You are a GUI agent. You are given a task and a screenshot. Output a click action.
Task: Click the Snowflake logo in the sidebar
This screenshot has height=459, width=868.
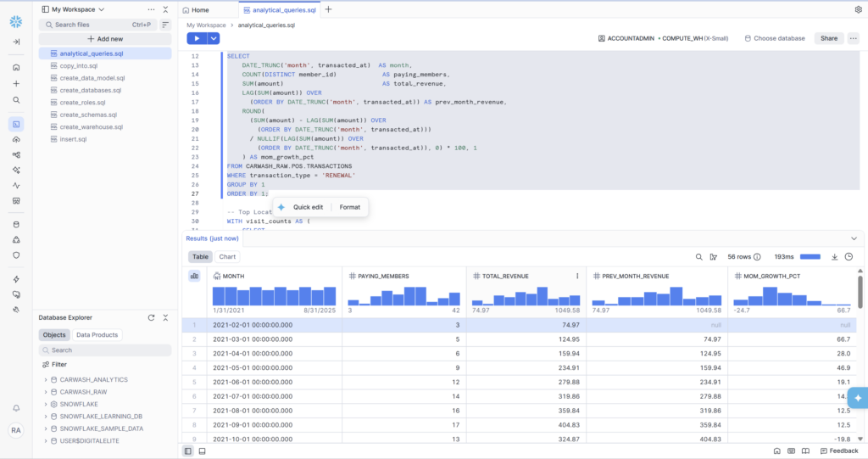(16, 20)
